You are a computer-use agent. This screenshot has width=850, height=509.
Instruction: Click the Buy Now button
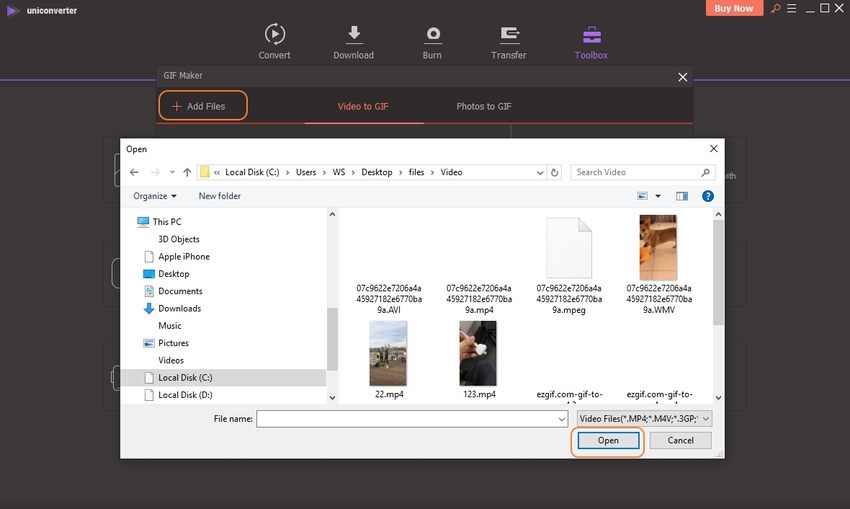[735, 9]
